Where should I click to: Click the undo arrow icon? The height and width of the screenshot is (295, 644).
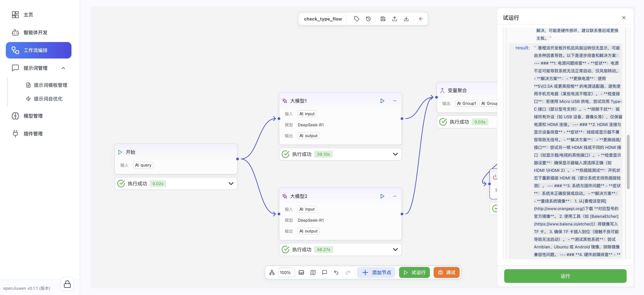[x=336, y=272]
